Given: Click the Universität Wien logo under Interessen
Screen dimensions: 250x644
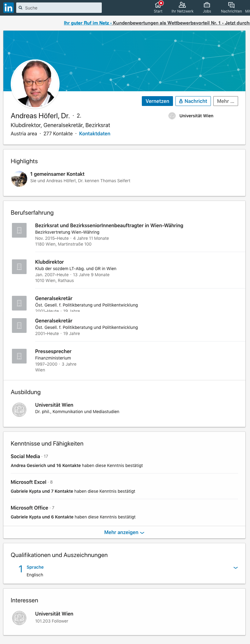Looking at the screenshot, I should pos(19,618).
